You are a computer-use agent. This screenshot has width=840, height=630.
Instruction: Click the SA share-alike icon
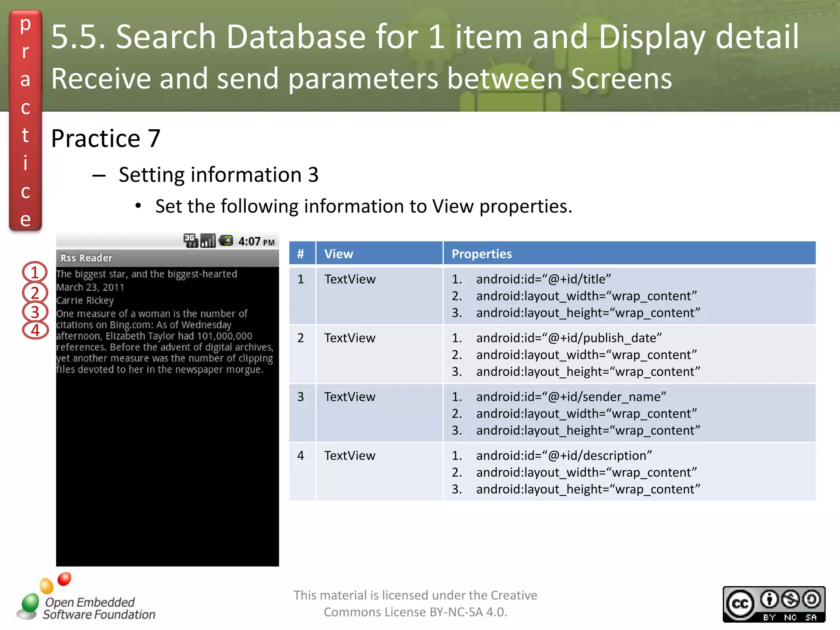811,600
